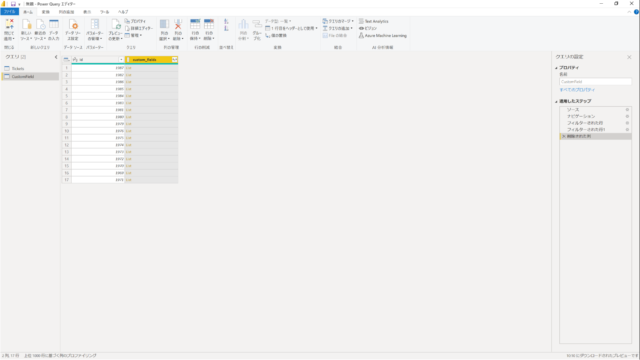The image size is (640, 360).
Task: Click the sort ascending icon in ribbon
Action: click(x=226, y=21)
